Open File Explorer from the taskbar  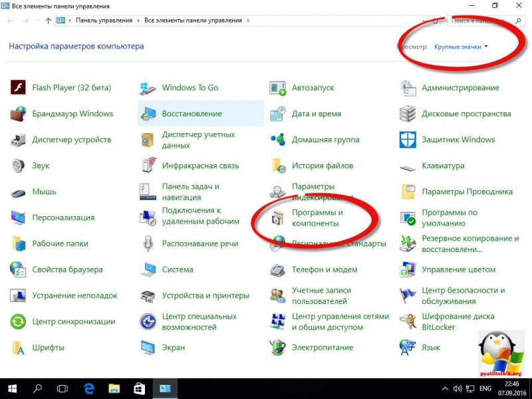[x=114, y=389]
